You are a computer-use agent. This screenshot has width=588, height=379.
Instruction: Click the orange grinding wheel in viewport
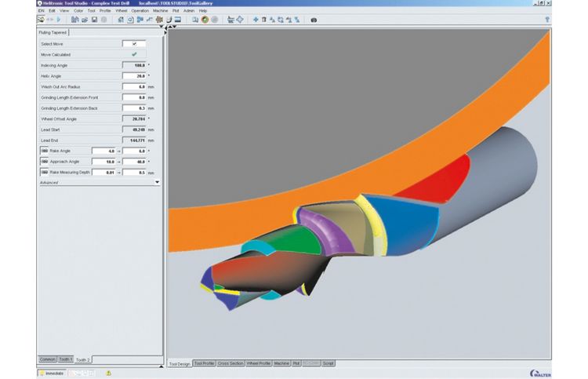coord(353,173)
